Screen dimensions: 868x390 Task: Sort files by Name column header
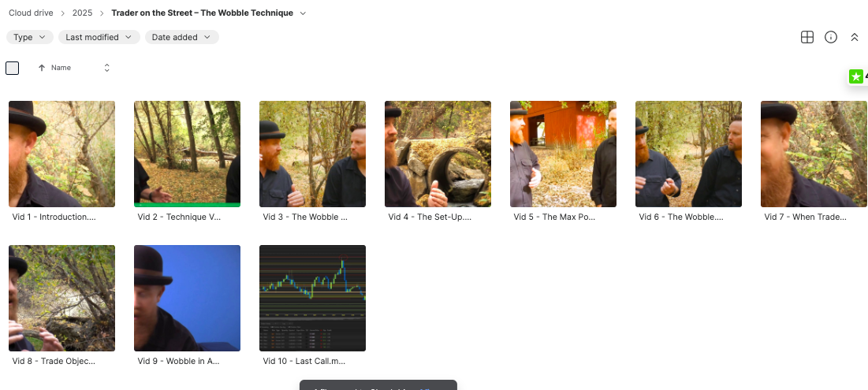(61, 68)
